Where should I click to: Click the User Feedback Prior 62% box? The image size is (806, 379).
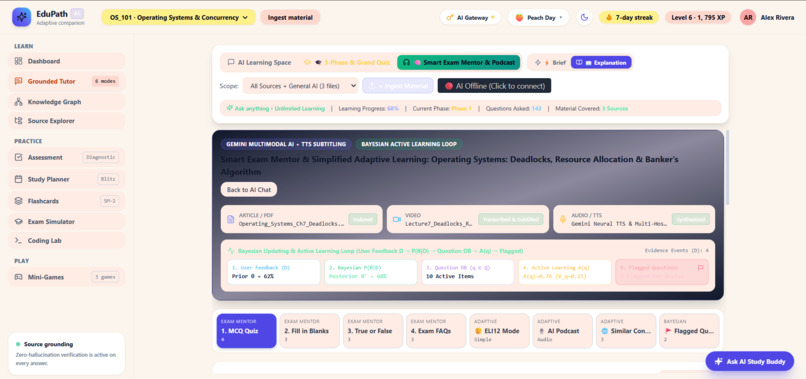273,272
